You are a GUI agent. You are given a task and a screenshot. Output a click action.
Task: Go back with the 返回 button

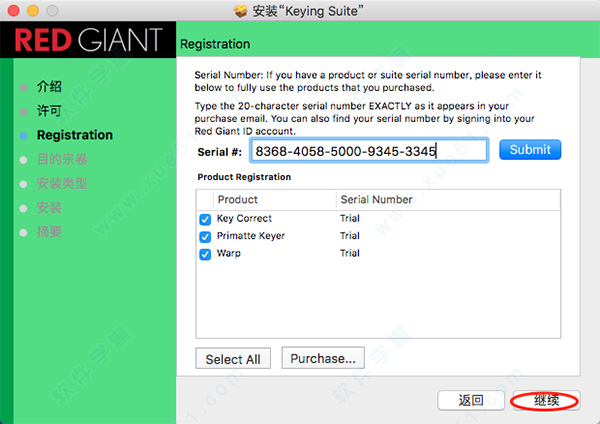(471, 400)
